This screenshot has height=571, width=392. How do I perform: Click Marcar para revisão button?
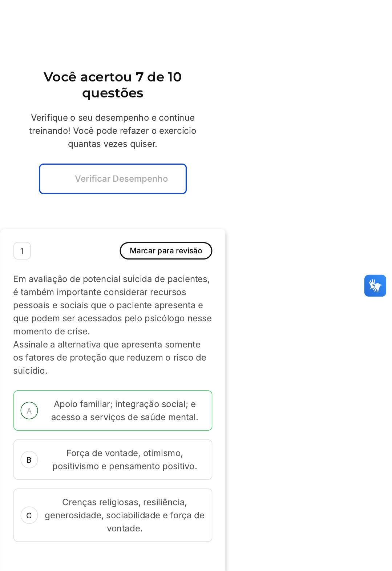[x=166, y=251]
